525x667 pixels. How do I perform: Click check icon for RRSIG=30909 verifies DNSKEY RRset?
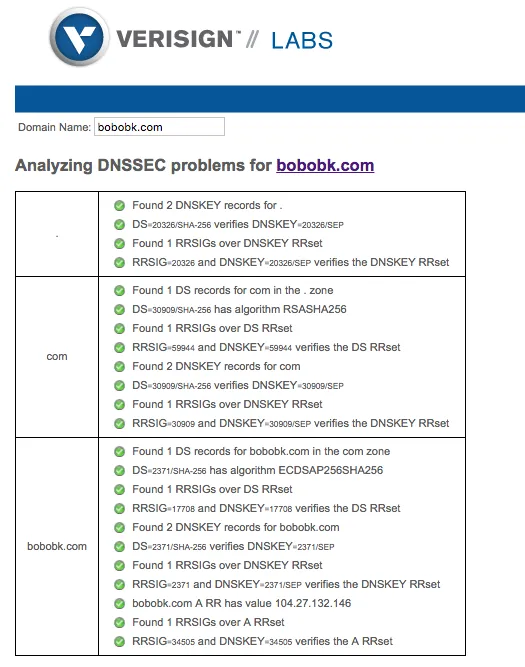[120, 423]
